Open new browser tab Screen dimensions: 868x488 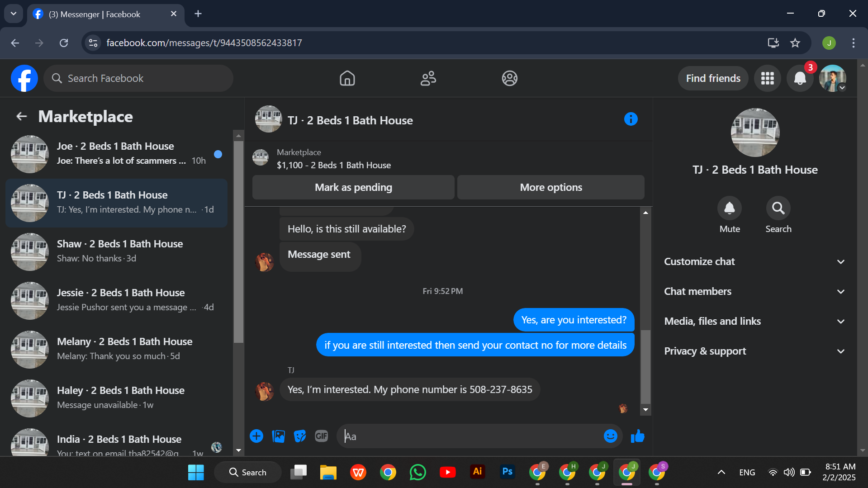(198, 14)
